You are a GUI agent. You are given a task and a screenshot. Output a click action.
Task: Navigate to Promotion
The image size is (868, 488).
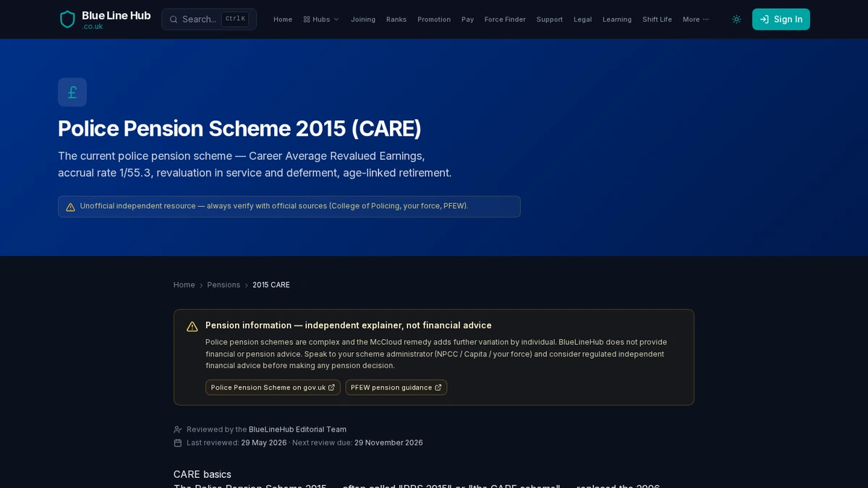pyautogui.click(x=434, y=20)
